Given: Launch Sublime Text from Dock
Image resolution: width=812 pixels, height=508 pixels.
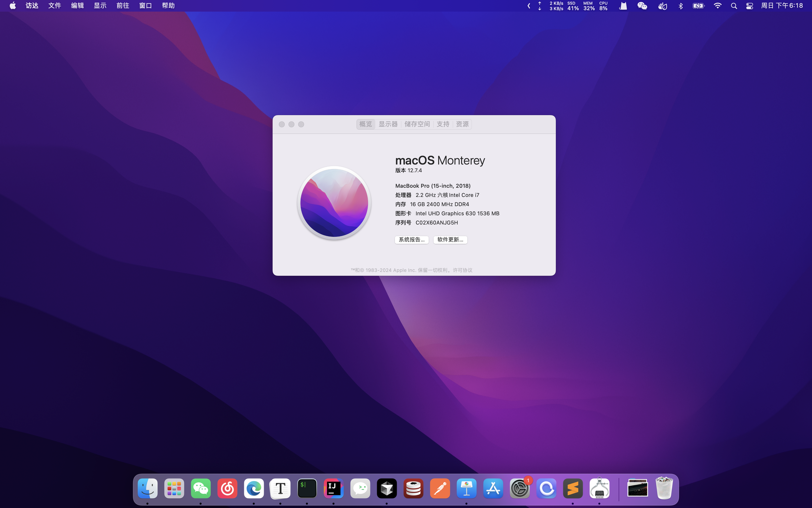Looking at the screenshot, I should click(573, 488).
